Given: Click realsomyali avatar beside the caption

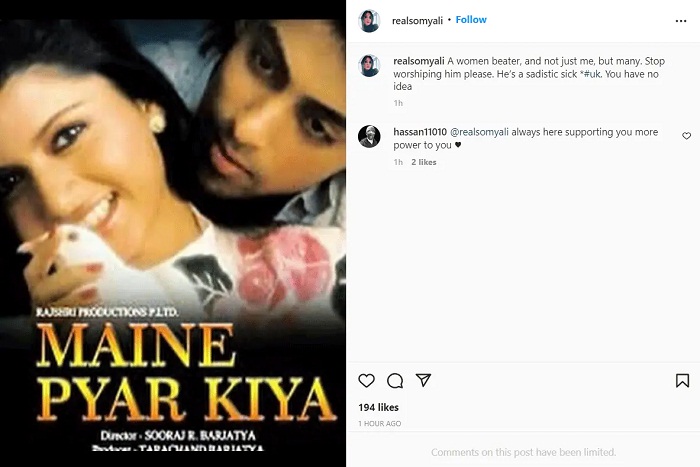Looking at the screenshot, I should pyautogui.click(x=369, y=66).
